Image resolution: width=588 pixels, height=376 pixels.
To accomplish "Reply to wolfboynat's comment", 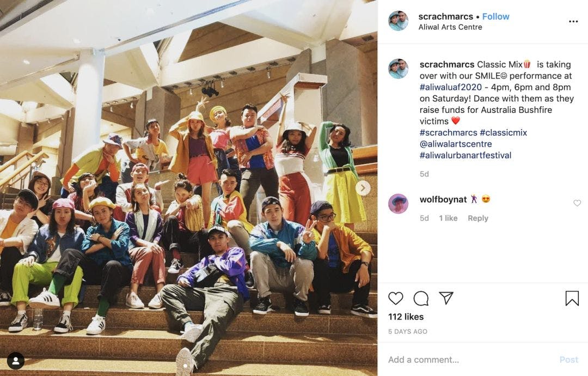I will (478, 218).
